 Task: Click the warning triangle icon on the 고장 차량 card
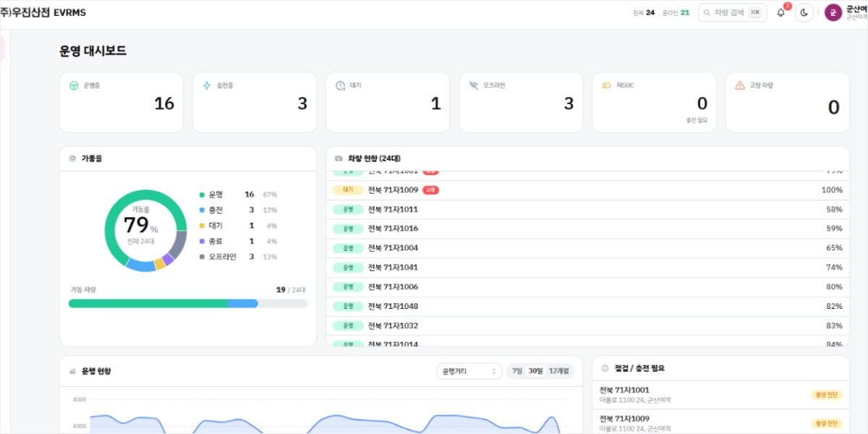[739, 85]
